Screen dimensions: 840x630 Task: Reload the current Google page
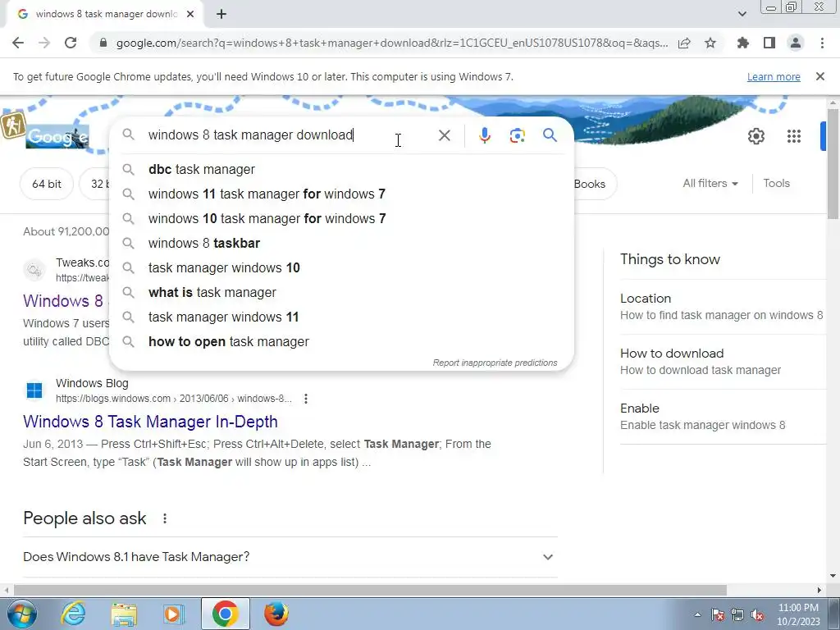coord(71,43)
